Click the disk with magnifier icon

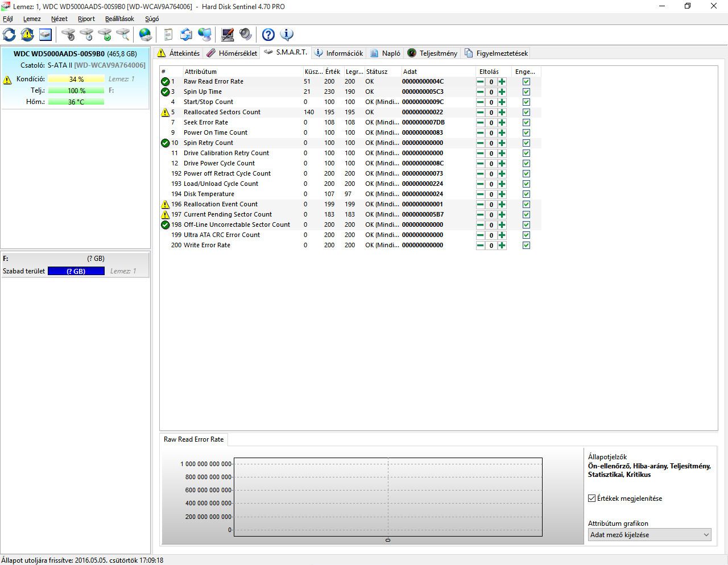(x=123, y=35)
